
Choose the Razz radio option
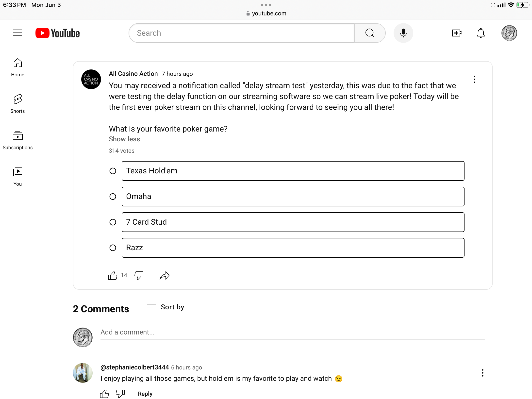tap(113, 248)
